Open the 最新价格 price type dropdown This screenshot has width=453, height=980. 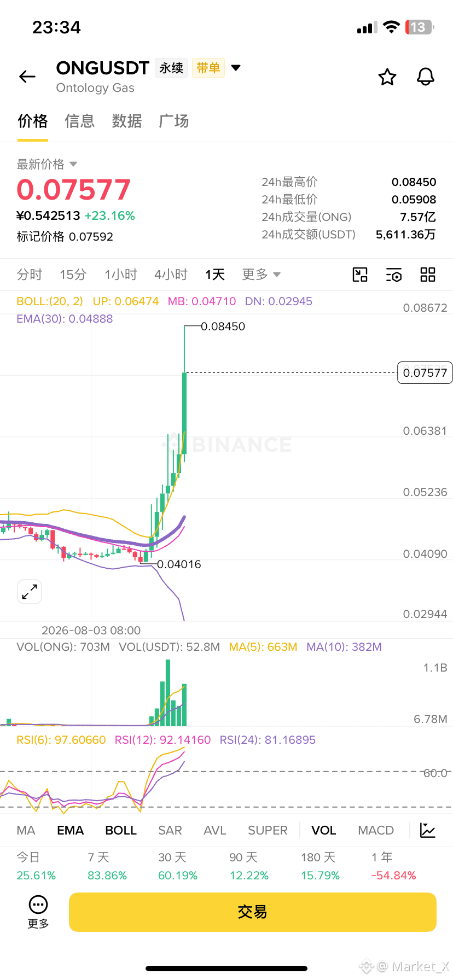tap(47, 164)
